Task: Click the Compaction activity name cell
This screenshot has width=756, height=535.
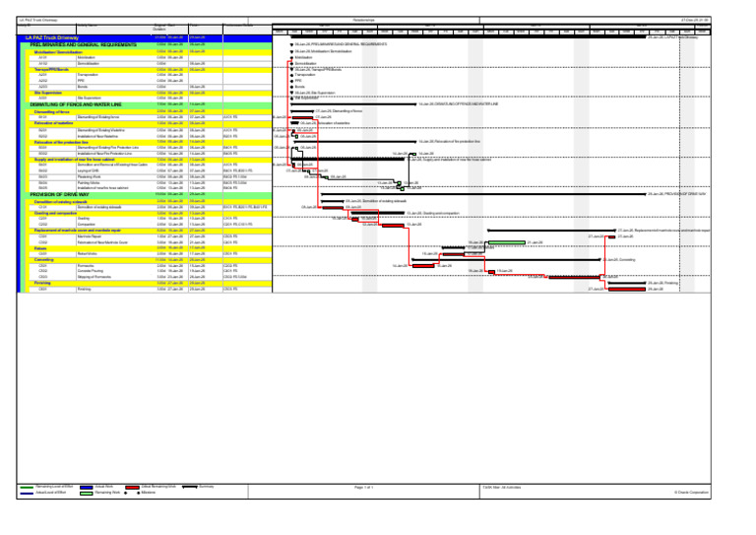Action: coord(87,225)
